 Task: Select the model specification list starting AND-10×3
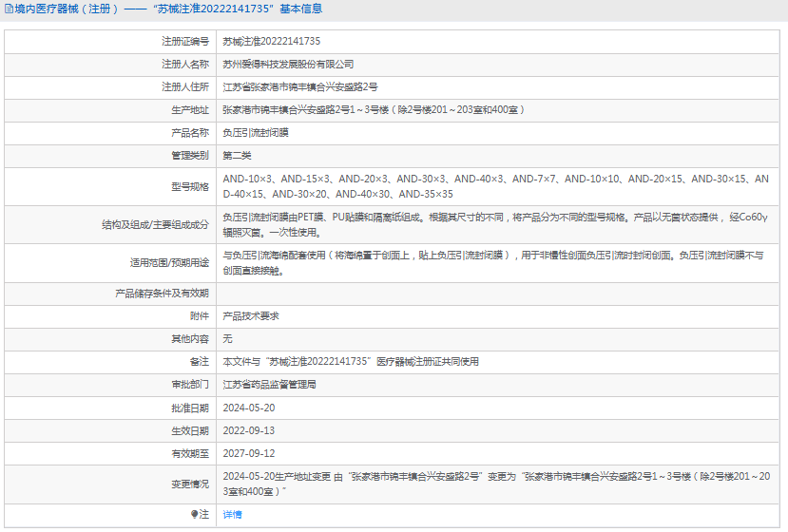495,186
